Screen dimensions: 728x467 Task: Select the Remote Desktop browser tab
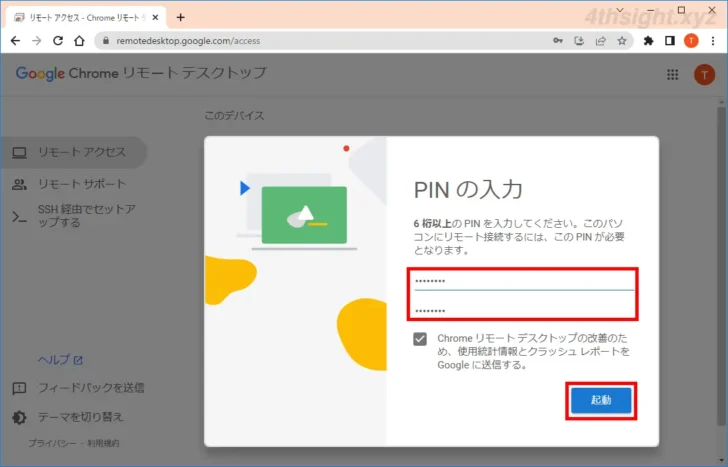86,18
